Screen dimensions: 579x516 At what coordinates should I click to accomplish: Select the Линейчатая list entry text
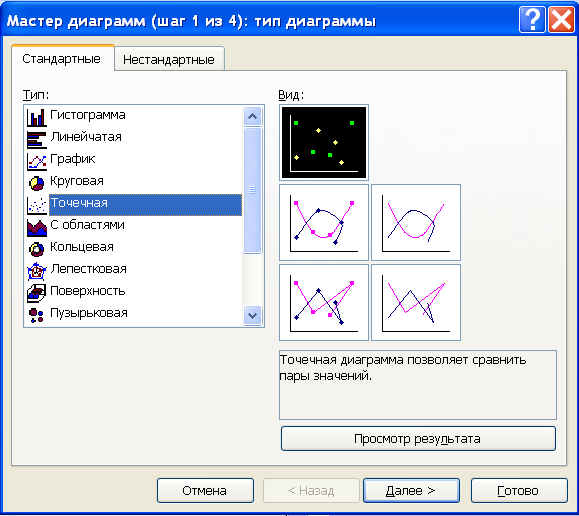[86, 137]
